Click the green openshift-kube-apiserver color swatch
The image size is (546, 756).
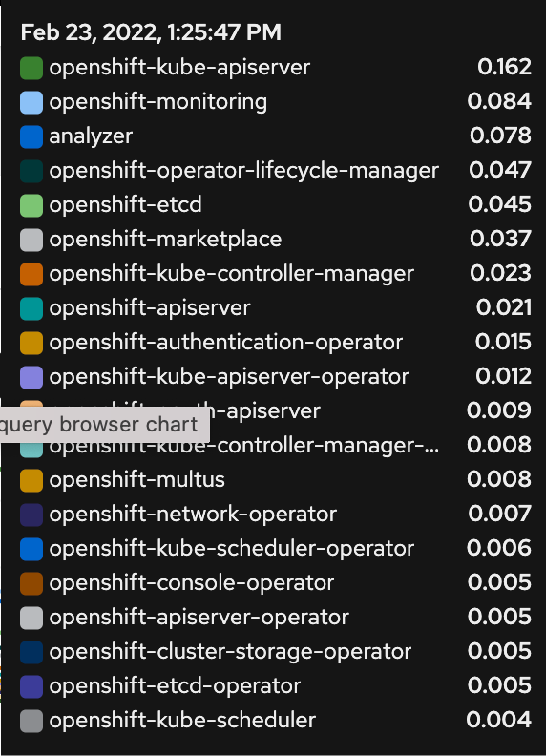click(31, 68)
